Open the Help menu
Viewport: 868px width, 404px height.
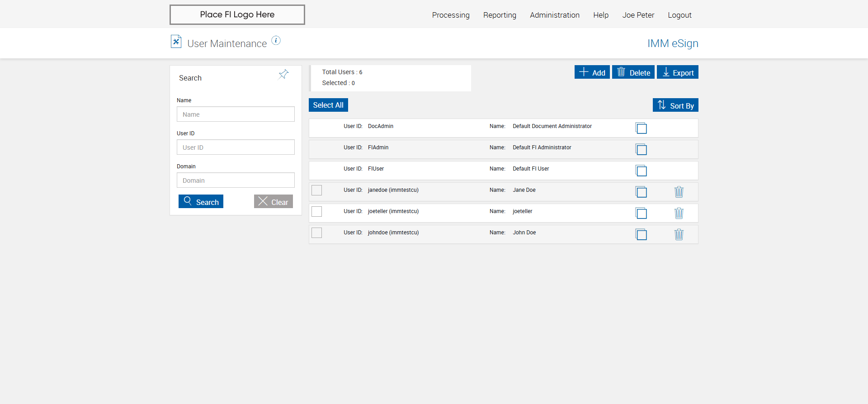click(601, 15)
